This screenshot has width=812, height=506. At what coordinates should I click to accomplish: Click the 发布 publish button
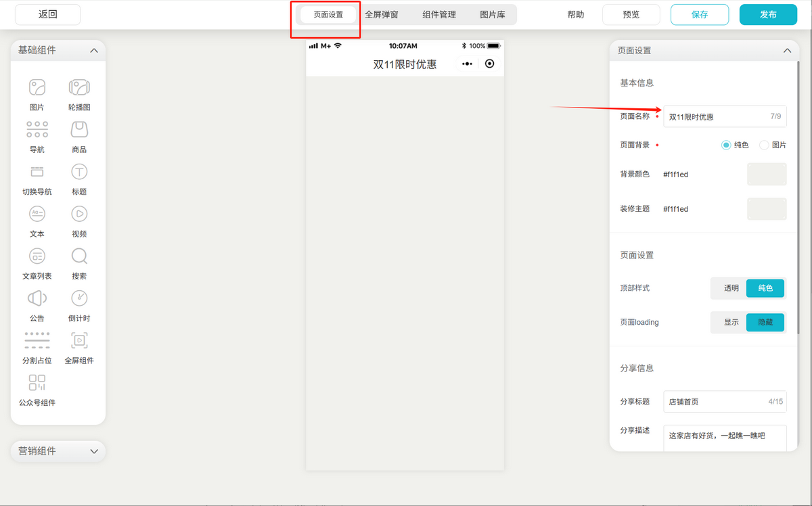pyautogui.click(x=769, y=14)
